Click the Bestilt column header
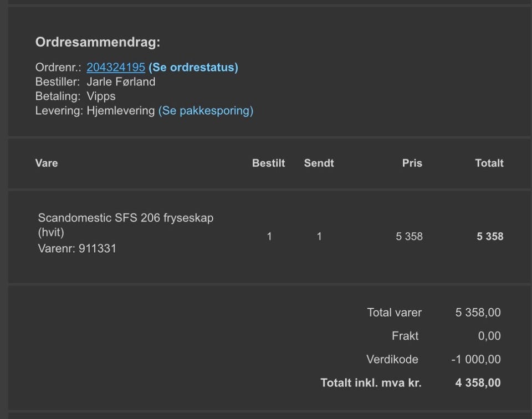Image resolution: width=532 pixels, height=419 pixels. pos(268,163)
